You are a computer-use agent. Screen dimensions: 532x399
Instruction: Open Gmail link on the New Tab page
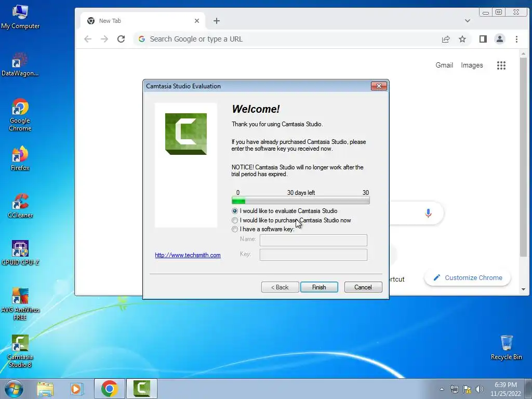pyautogui.click(x=444, y=65)
